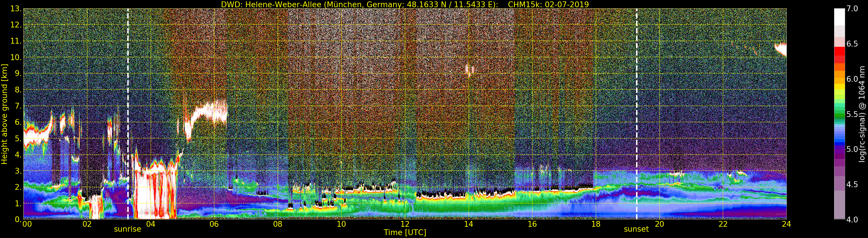Click the white top segment of the colorbar
The width and height of the screenshot is (868, 238).
(x=839, y=17)
